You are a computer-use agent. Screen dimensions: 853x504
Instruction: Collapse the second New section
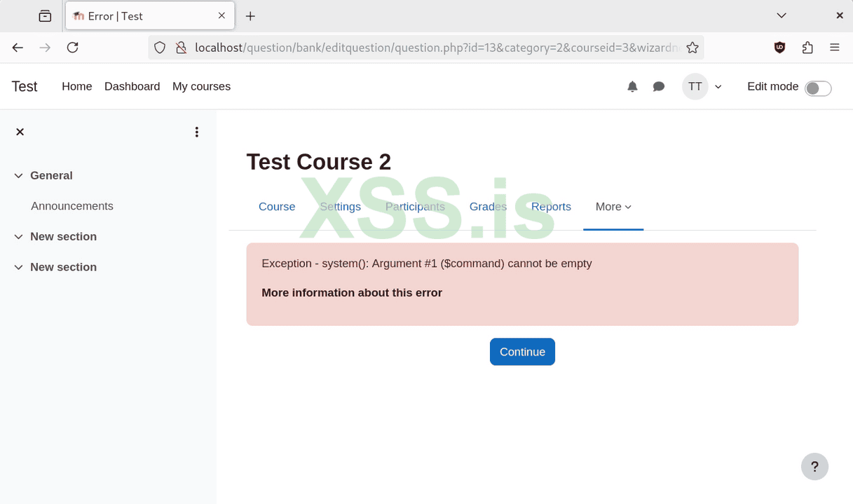click(x=18, y=267)
